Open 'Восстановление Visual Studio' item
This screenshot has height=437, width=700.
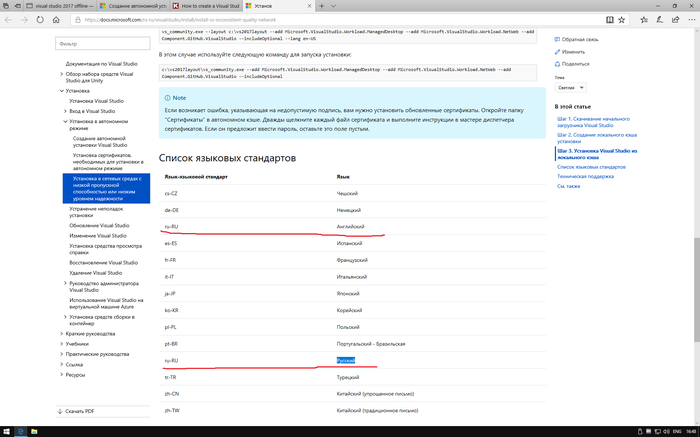pos(104,262)
